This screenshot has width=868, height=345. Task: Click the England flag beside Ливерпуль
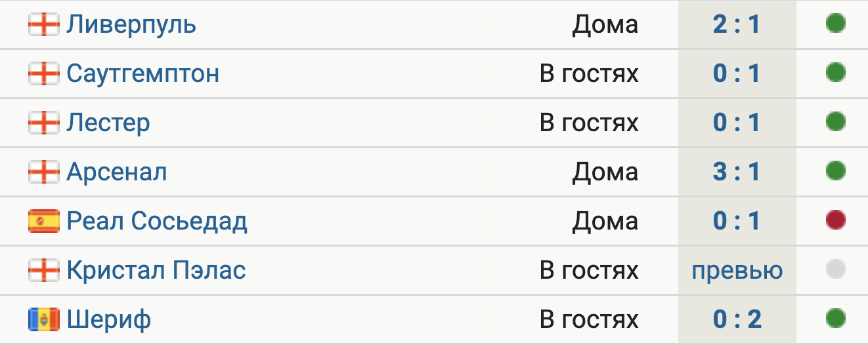[44, 25]
